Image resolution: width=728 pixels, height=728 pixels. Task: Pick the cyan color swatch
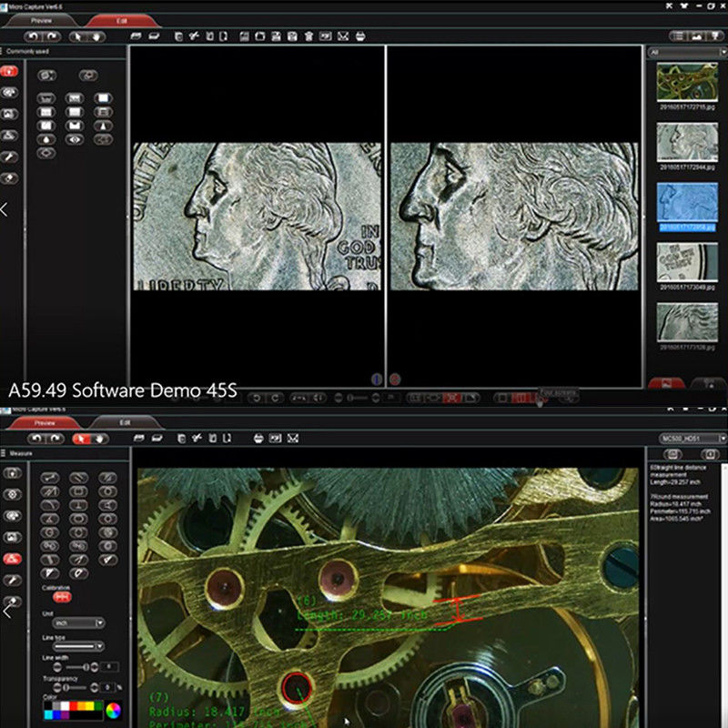(48, 715)
